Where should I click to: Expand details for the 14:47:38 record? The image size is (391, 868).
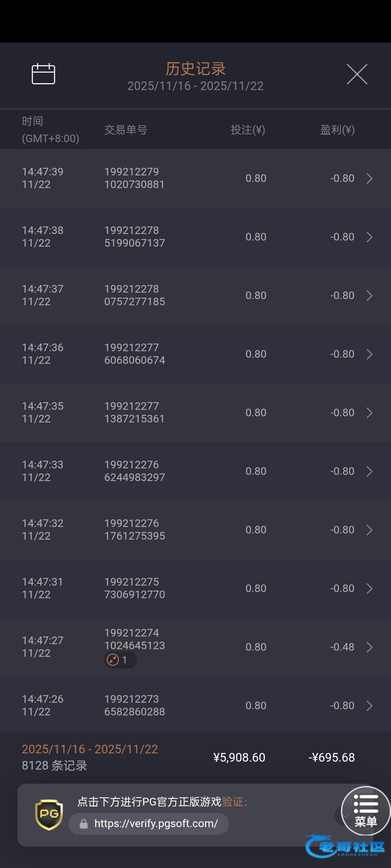point(369,237)
